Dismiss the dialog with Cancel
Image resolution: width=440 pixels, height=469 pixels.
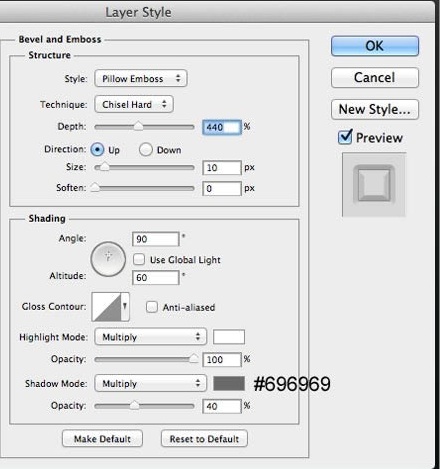[375, 78]
